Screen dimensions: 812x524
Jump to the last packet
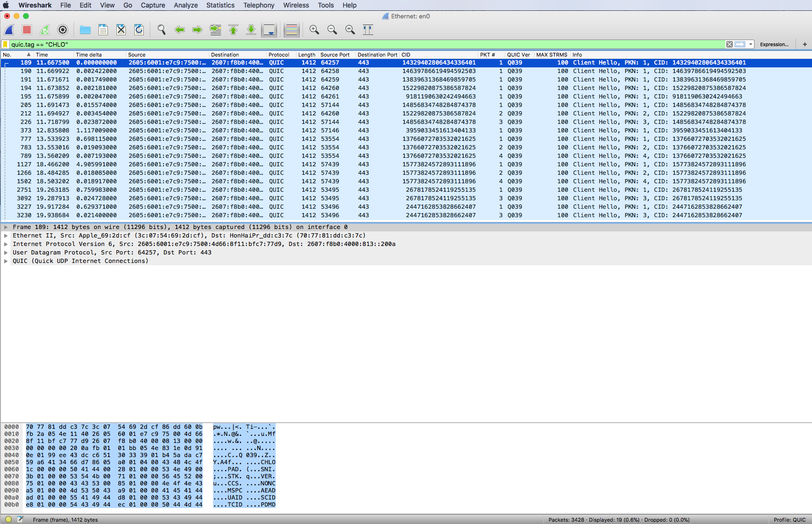pyautogui.click(x=251, y=30)
